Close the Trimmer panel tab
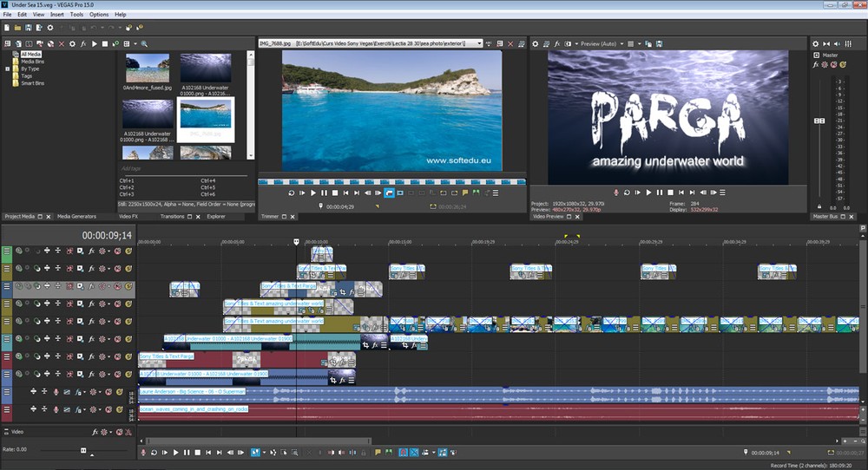The height and width of the screenshot is (470, 868). (x=293, y=217)
